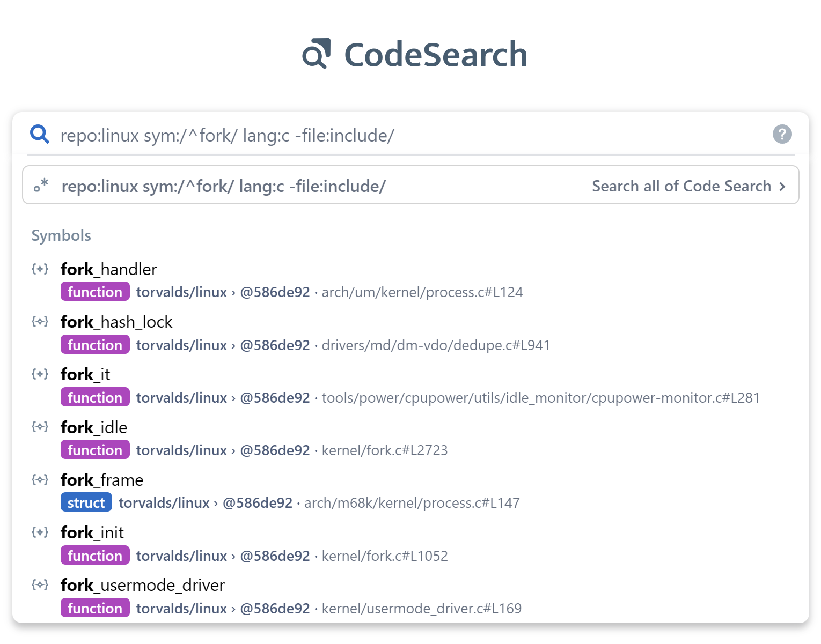
Task: Open the search help question mark icon
Action: [x=782, y=134]
